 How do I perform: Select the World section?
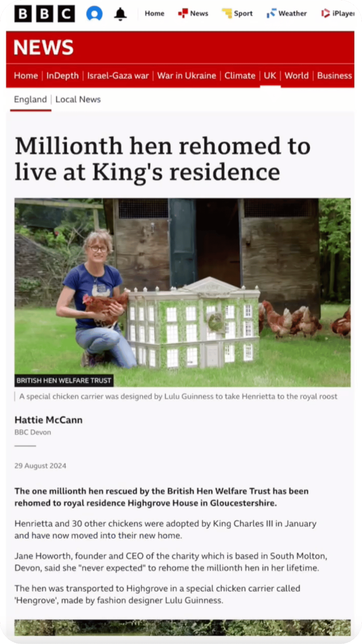(297, 76)
